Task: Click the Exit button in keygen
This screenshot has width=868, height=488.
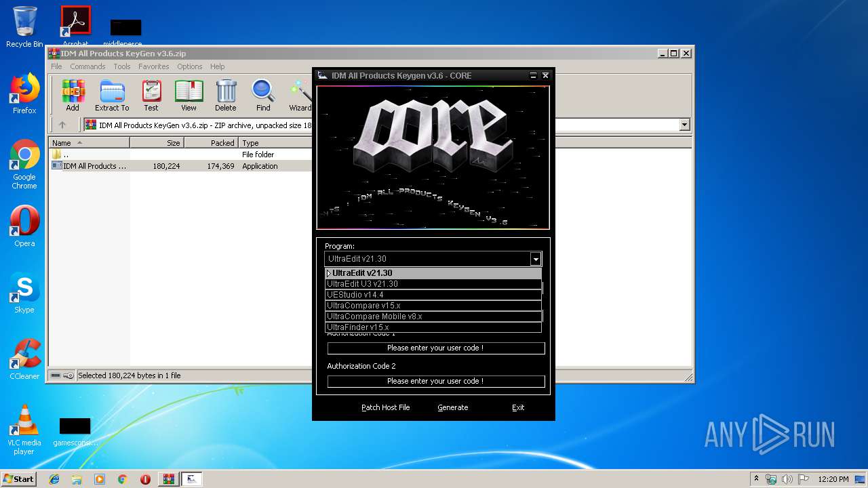Action: (518, 407)
